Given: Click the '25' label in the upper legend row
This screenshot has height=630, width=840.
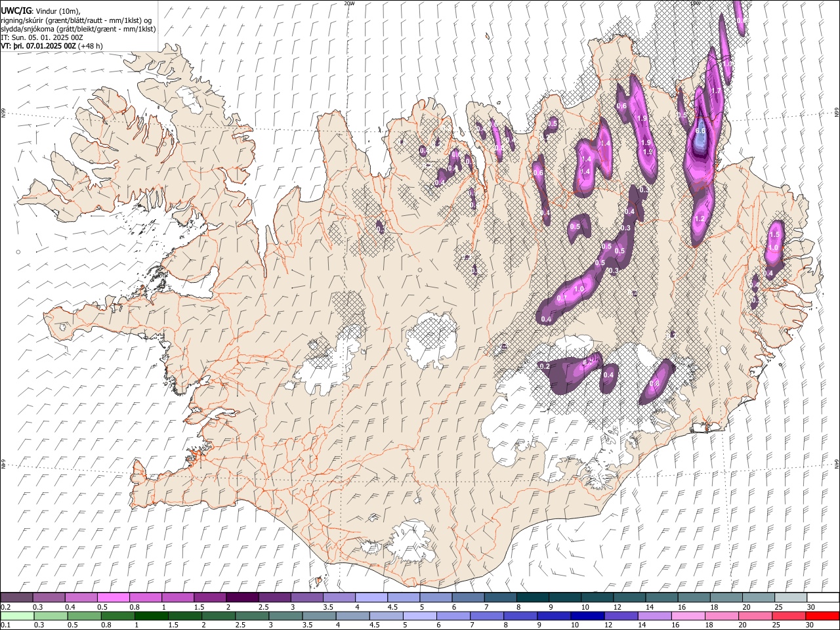Looking at the screenshot, I should 779,607.
